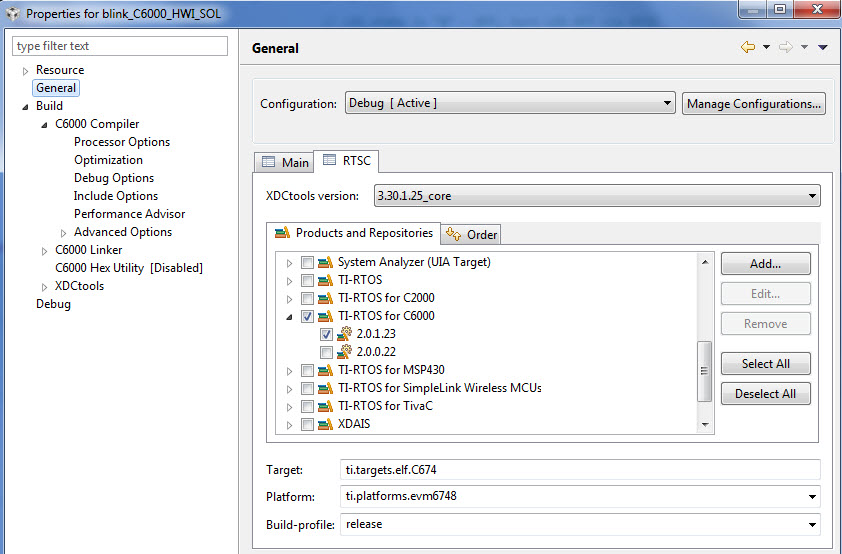Click the back navigation arrow icon
This screenshot has width=842, height=554.
pyautogui.click(x=747, y=47)
